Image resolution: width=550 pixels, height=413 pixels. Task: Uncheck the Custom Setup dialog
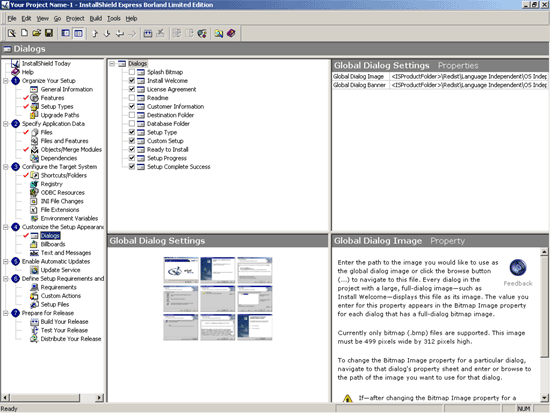132,141
